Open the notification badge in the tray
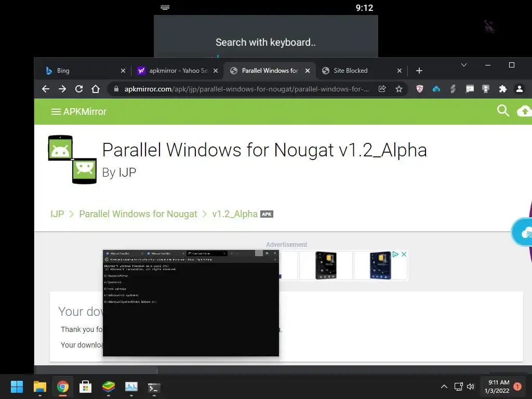Viewport: 532px width, 399px height. [517, 387]
